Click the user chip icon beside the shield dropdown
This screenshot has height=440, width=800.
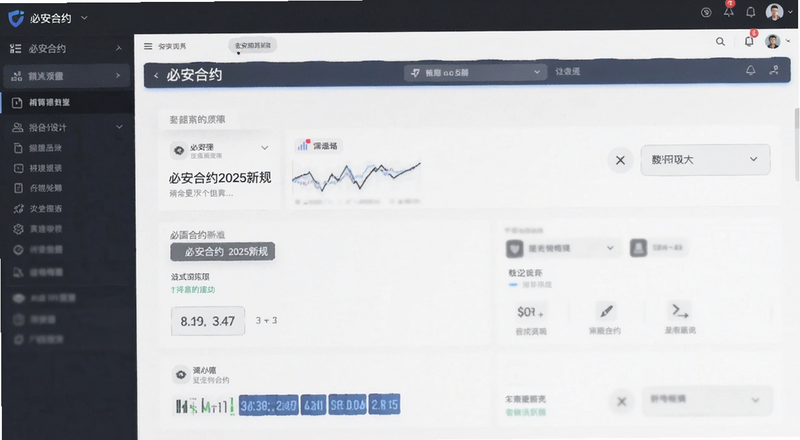click(x=638, y=248)
